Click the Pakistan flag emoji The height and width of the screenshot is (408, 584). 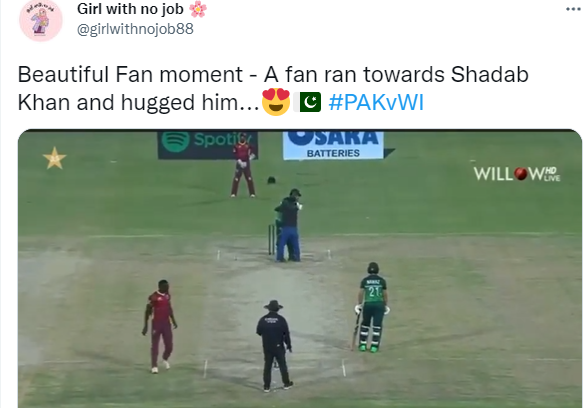[x=308, y=102]
